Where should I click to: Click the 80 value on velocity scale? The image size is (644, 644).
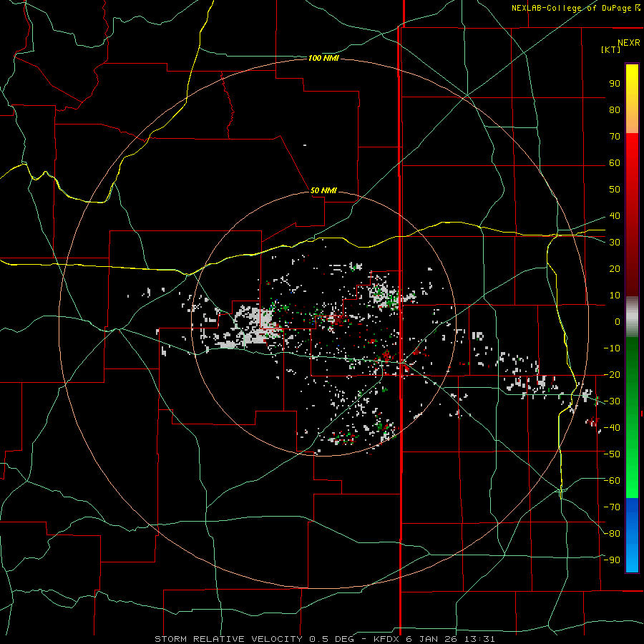615,109
